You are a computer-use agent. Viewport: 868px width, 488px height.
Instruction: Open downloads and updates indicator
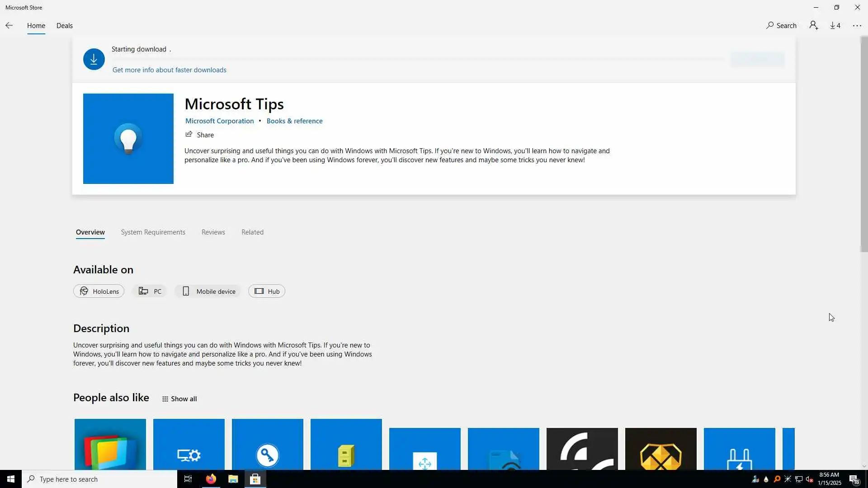[835, 26]
